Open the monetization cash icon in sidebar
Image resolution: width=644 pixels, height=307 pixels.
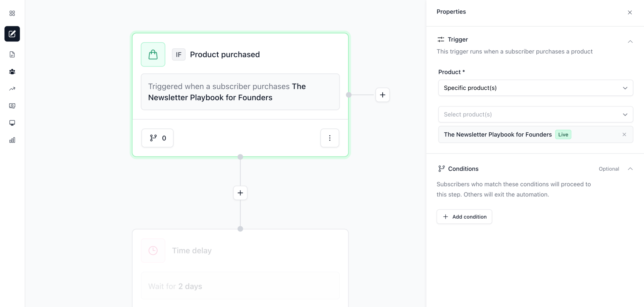pyautogui.click(x=12, y=106)
